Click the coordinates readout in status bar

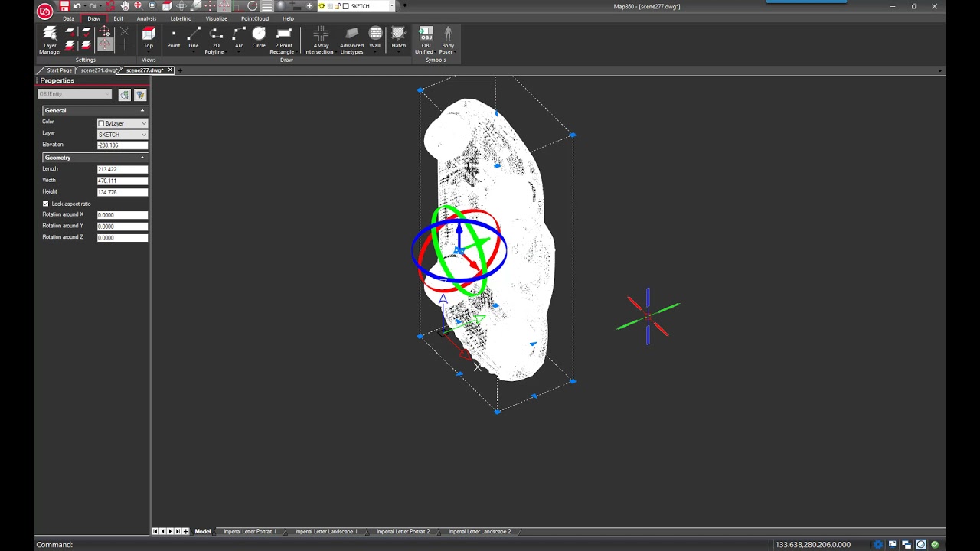pos(812,544)
